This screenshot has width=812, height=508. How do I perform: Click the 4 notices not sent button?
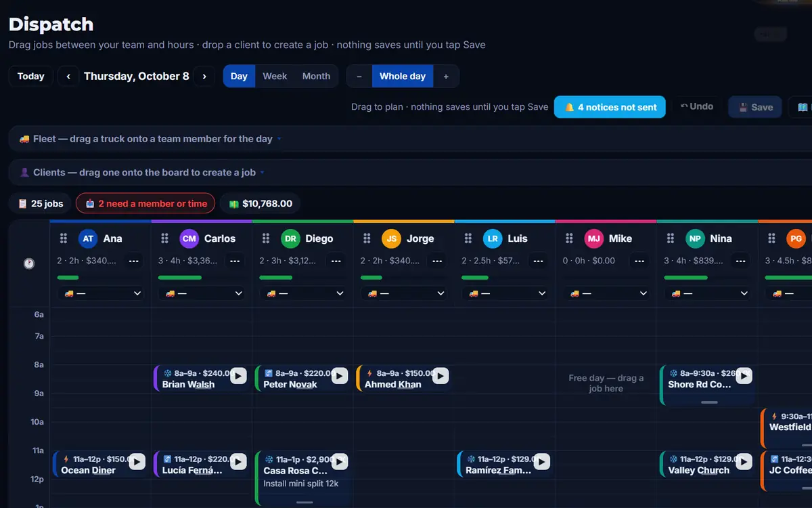point(610,107)
